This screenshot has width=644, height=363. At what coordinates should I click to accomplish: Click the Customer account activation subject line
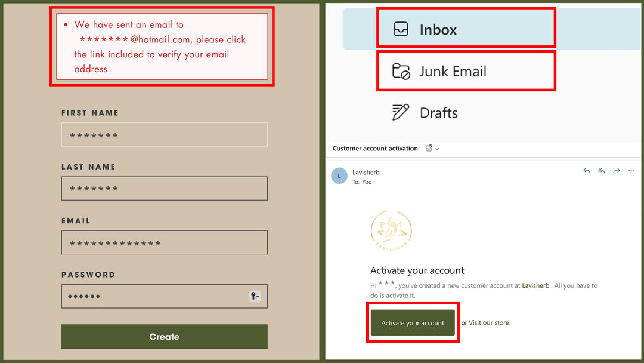pos(375,149)
